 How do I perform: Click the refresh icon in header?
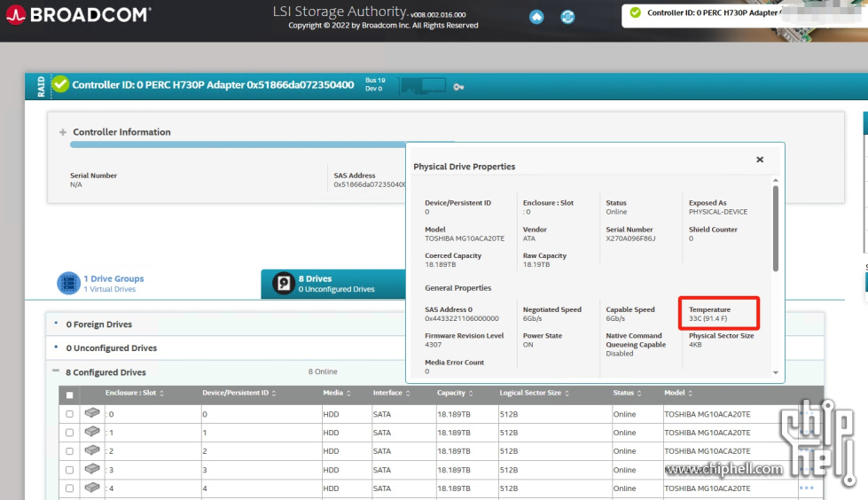pyautogui.click(x=567, y=17)
